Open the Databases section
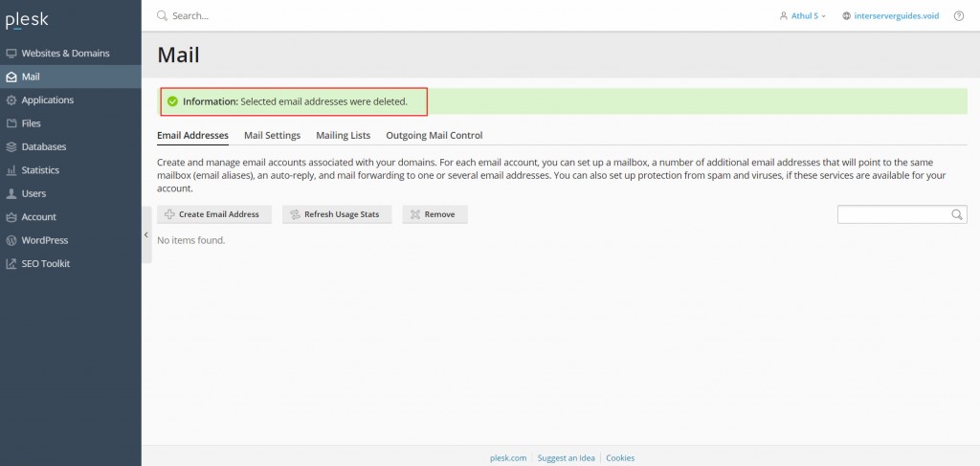The image size is (980, 466). coord(44,147)
